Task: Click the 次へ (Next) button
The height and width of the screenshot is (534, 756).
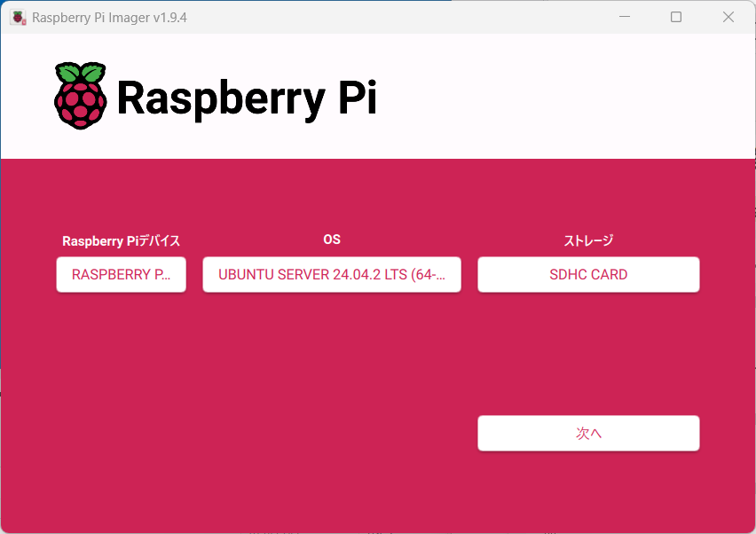Action: [x=588, y=433]
